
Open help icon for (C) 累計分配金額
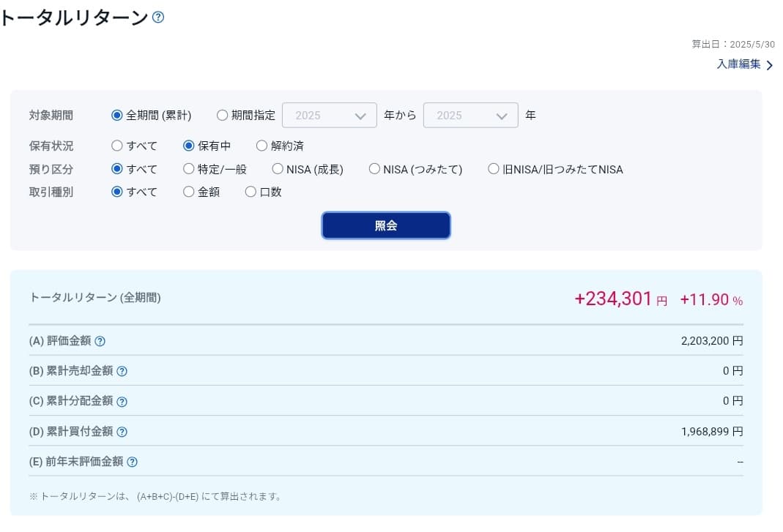point(122,402)
